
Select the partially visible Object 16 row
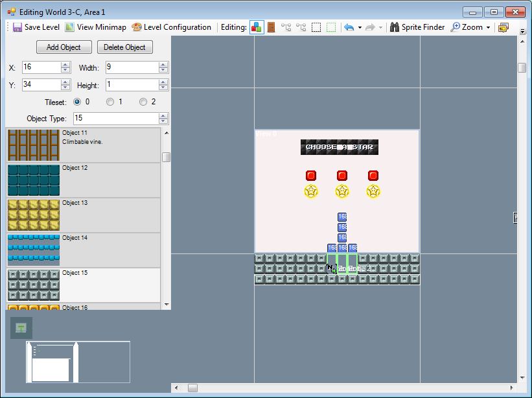point(84,307)
